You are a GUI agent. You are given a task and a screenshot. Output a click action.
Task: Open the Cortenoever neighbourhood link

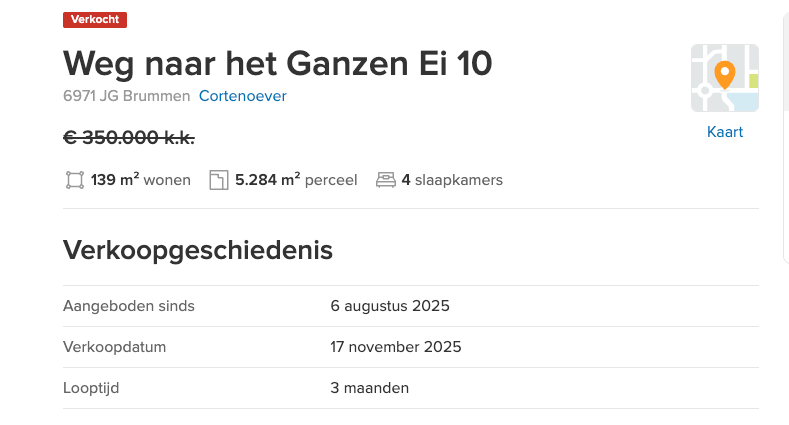click(x=243, y=96)
